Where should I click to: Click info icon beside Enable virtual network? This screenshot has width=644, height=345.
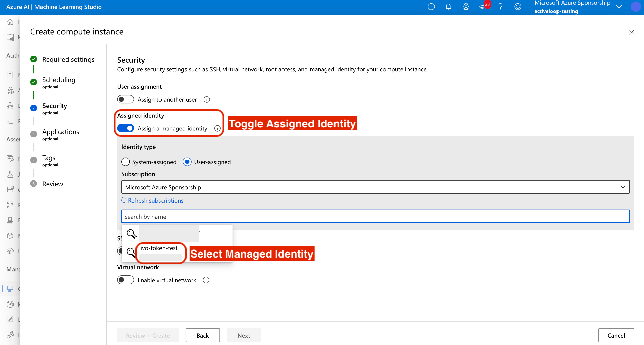point(206,280)
